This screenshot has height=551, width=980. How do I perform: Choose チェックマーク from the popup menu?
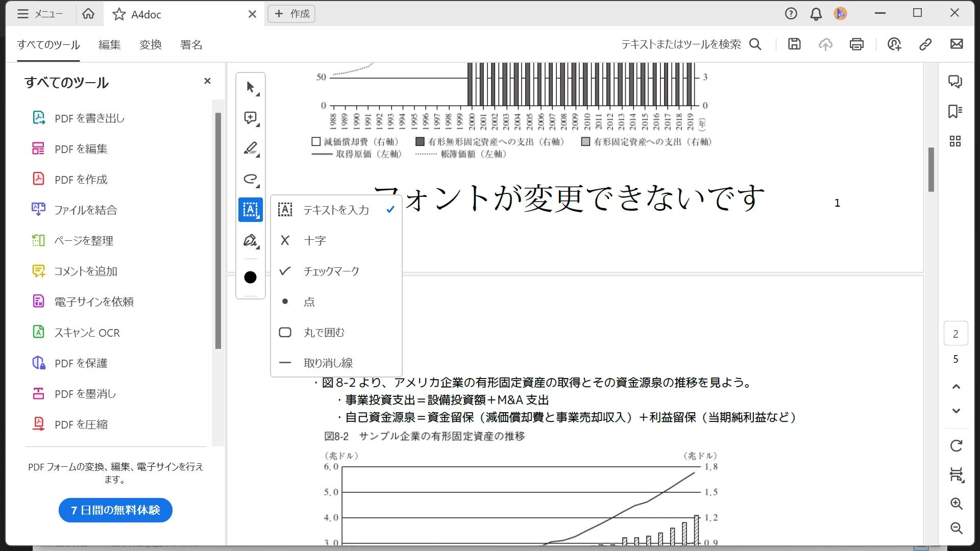(x=331, y=271)
